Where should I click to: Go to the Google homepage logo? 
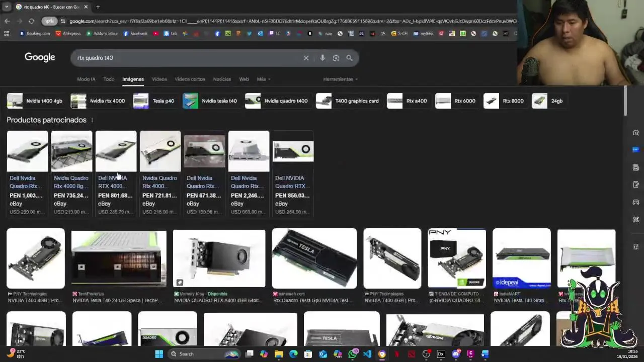[x=40, y=57]
